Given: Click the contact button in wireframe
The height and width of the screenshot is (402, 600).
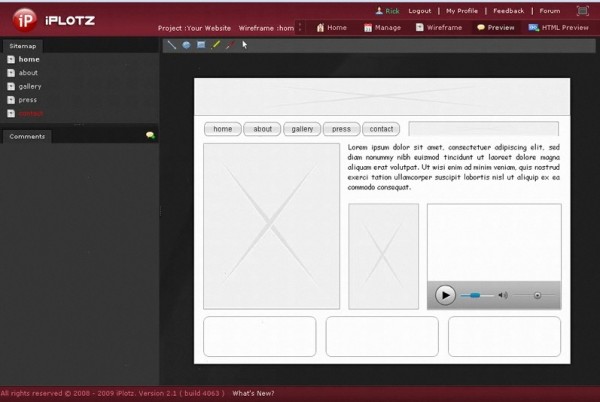Looking at the screenshot, I should point(381,129).
